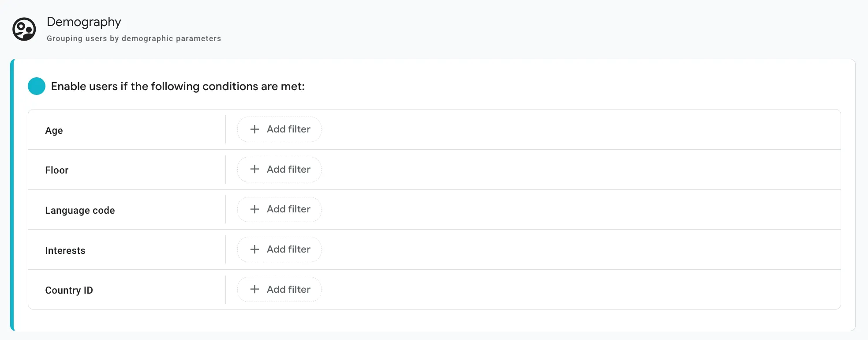868x340 pixels.
Task: Select the Age row label
Action: (x=54, y=130)
